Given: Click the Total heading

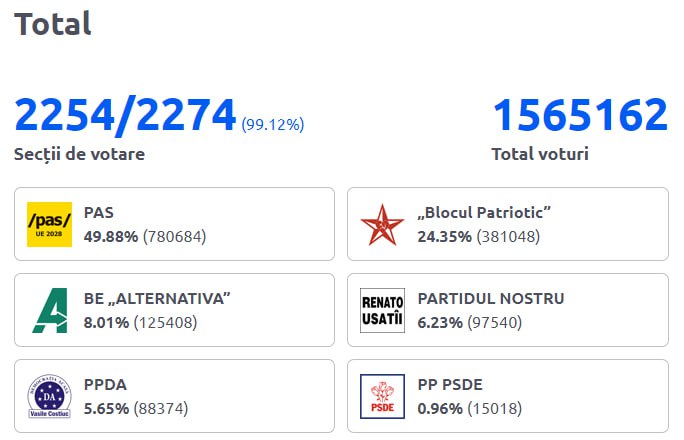Looking at the screenshot, I should click(x=53, y=24).
